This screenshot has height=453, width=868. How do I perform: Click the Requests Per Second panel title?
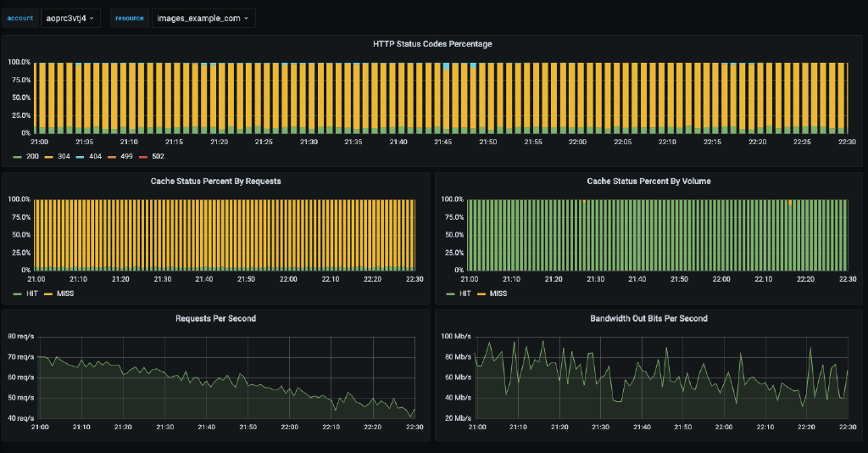215,318
